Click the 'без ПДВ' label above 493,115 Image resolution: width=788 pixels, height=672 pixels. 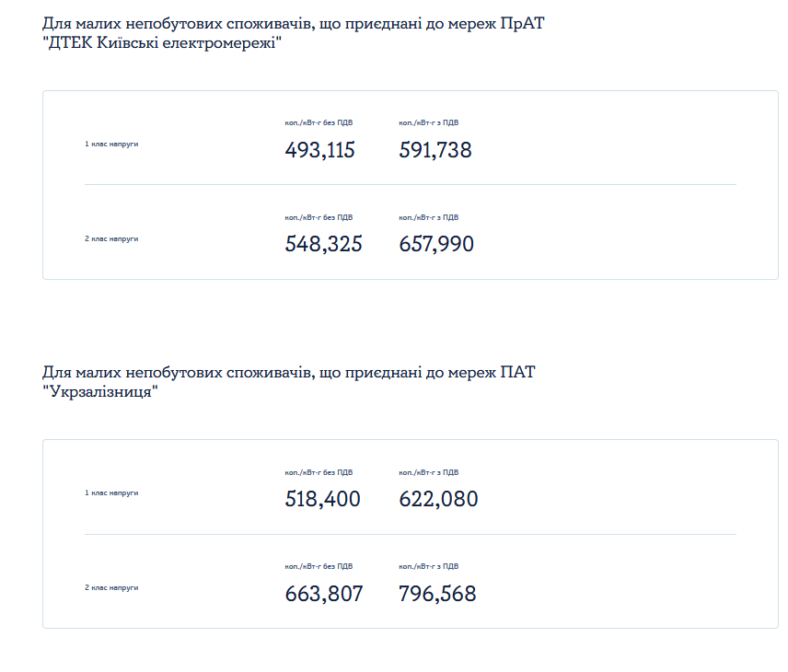(319, 122)
